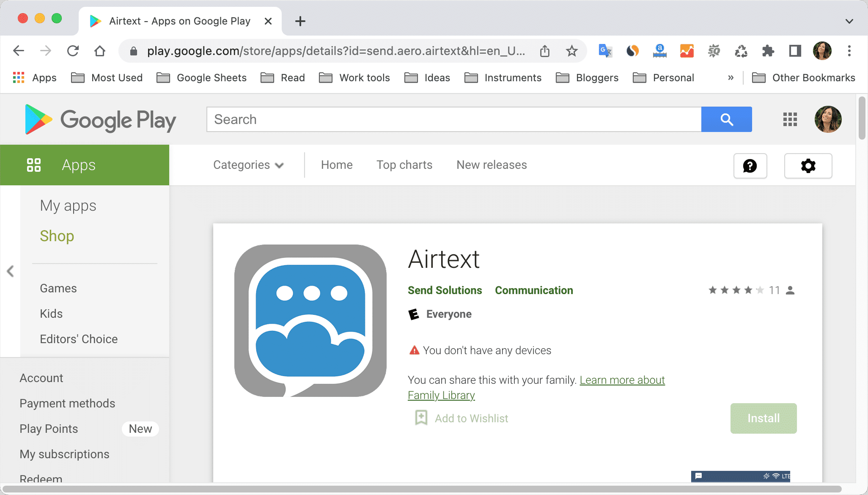Open the Learn more about Family Library link

622,380
